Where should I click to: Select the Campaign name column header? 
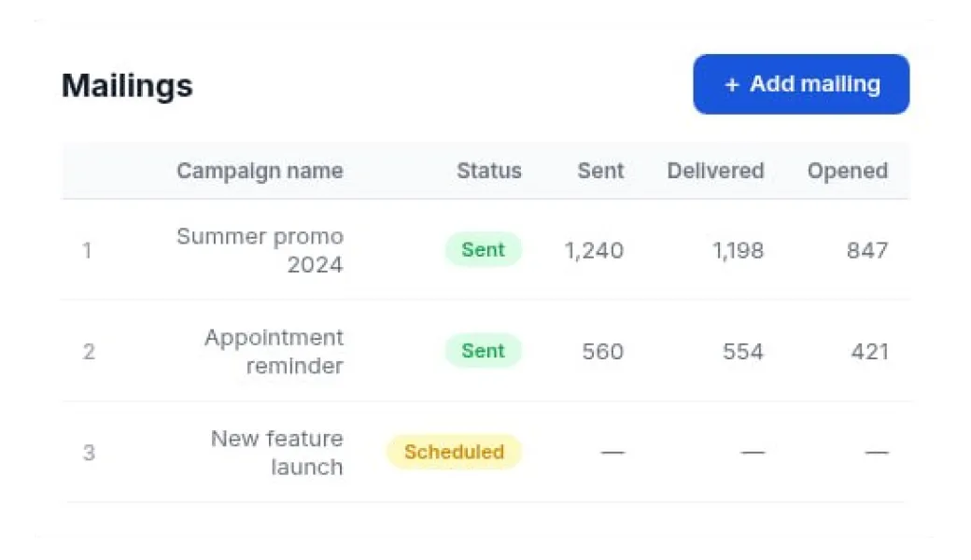click(x=260, y=171)
